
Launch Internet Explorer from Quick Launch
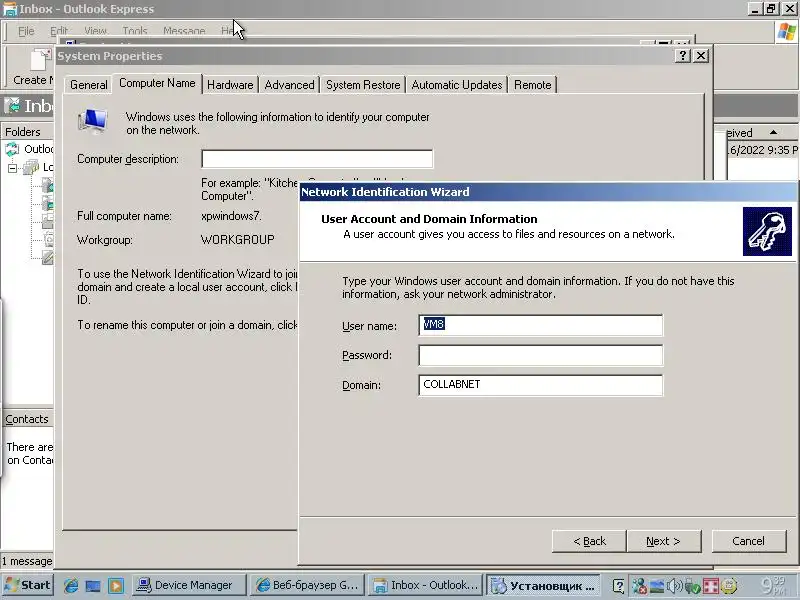point(71,586)
